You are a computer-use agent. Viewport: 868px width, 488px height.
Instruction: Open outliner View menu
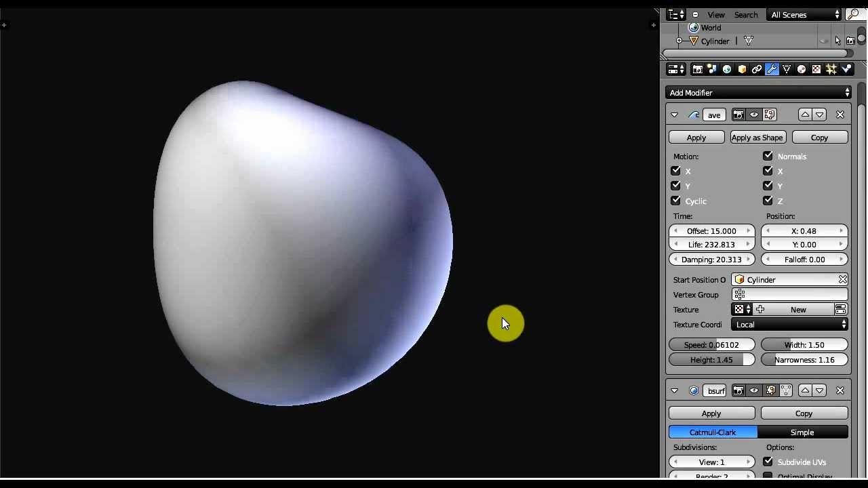[716, 15]
